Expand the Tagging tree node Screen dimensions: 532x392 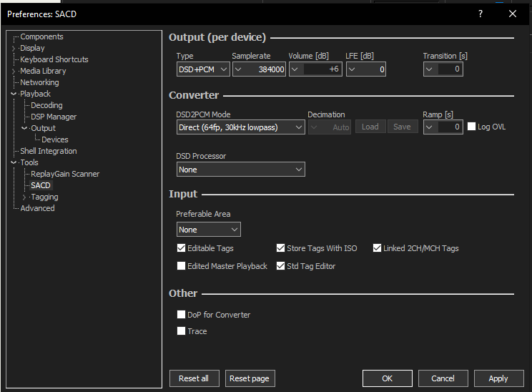pos(24,197)
